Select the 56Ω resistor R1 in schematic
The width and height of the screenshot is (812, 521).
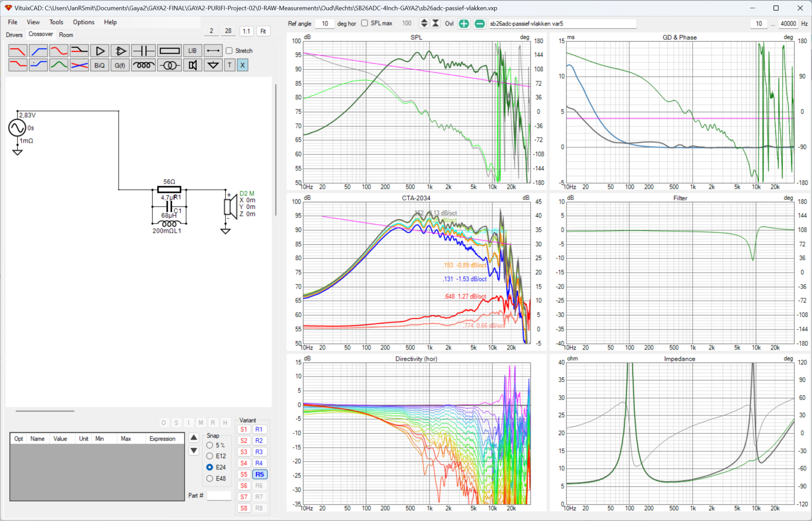[169, 190]
